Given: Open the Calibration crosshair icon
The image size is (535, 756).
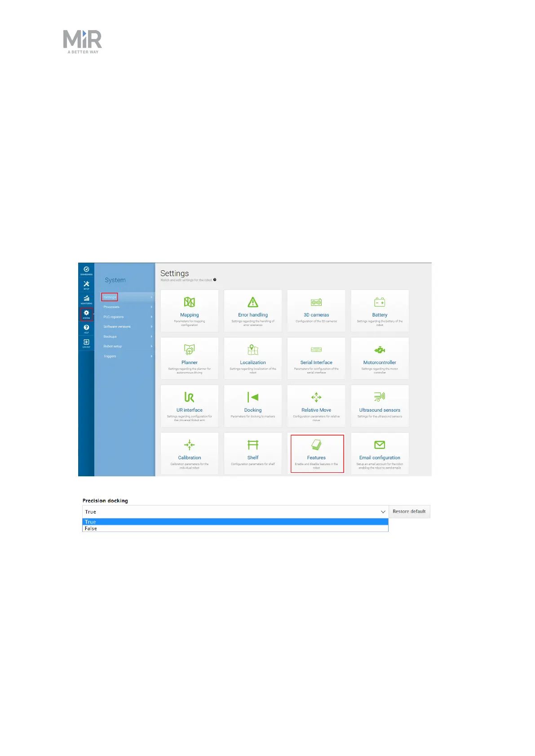Looking at the screenshot, I should (x=190, y=445).
